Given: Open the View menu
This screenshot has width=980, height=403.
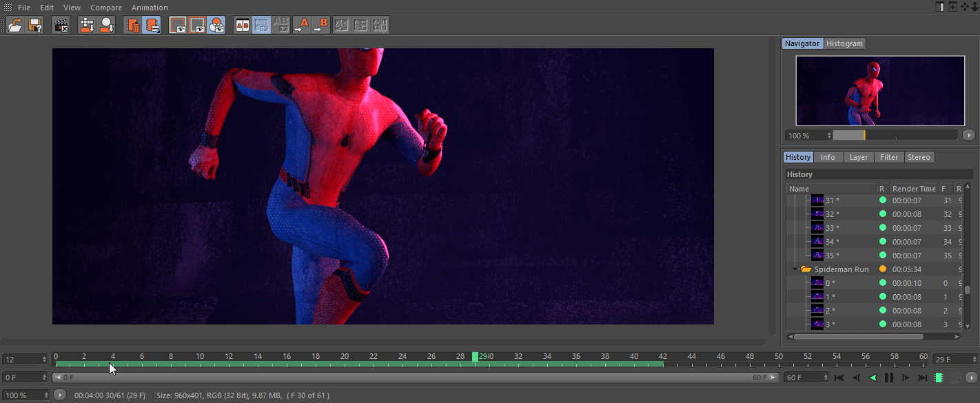Looking at the screenshot, I should (x=72, y=8).
